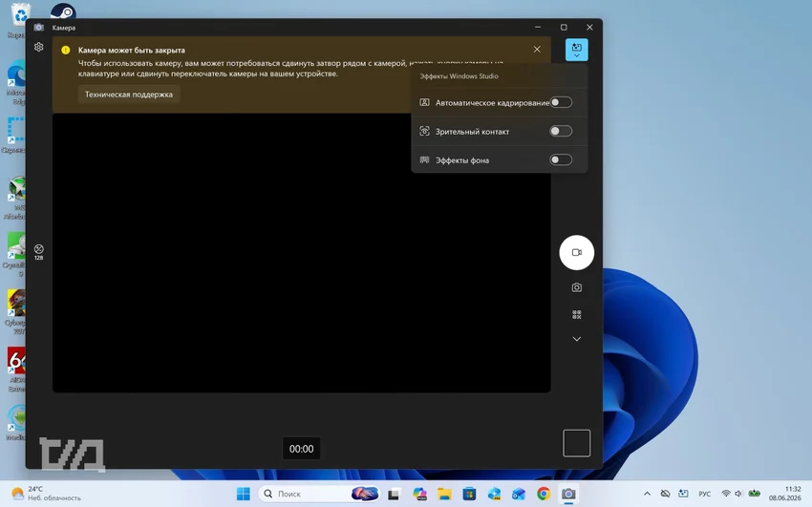Click Техническая поддержка button
This screenshot has width=812, height=507.
[129, 95]
